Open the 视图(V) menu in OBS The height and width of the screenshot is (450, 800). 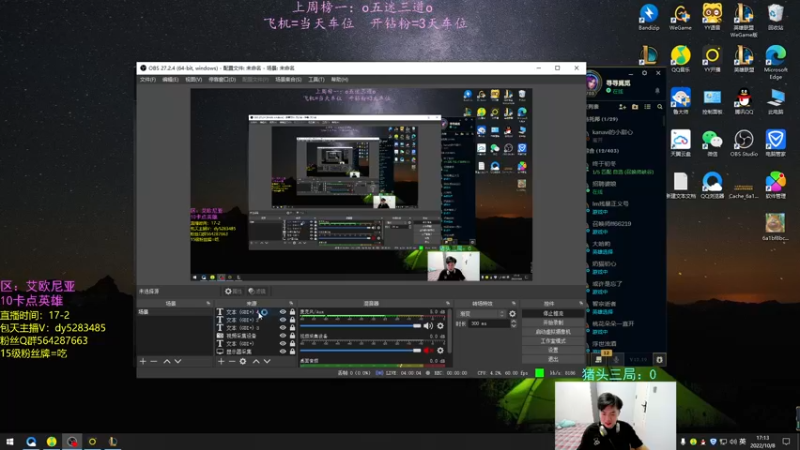193,80
